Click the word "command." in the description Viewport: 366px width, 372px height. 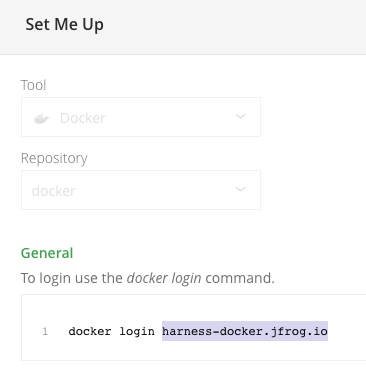[240, 278]
